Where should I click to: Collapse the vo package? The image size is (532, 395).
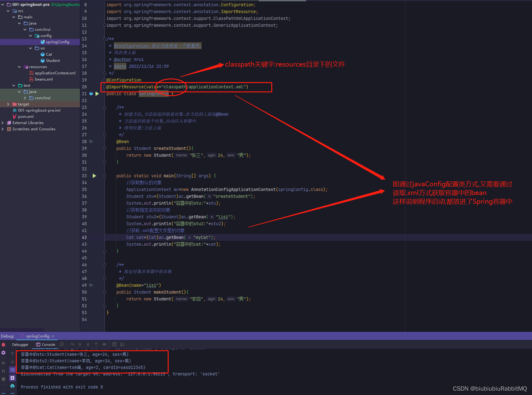click(x=30, y=48)
